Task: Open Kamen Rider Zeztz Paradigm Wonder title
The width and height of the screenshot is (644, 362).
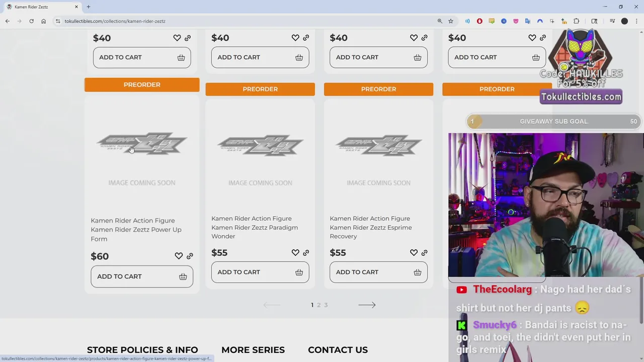Action: pyautogui.click(x=255, y=227)
